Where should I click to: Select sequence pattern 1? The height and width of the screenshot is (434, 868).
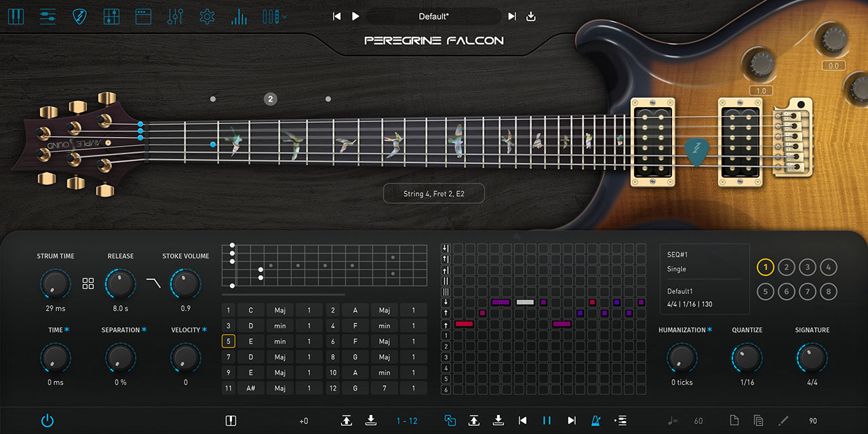coord(766,267)
